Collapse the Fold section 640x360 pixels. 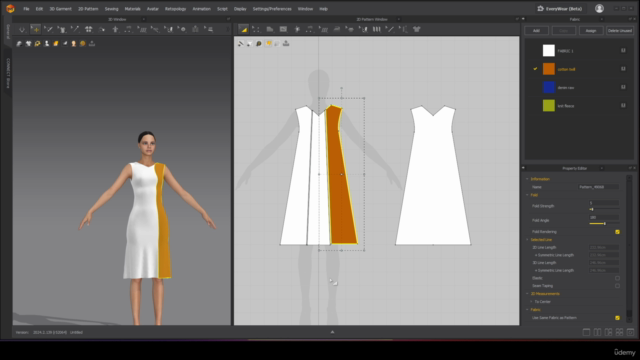(x=527, y=195)
